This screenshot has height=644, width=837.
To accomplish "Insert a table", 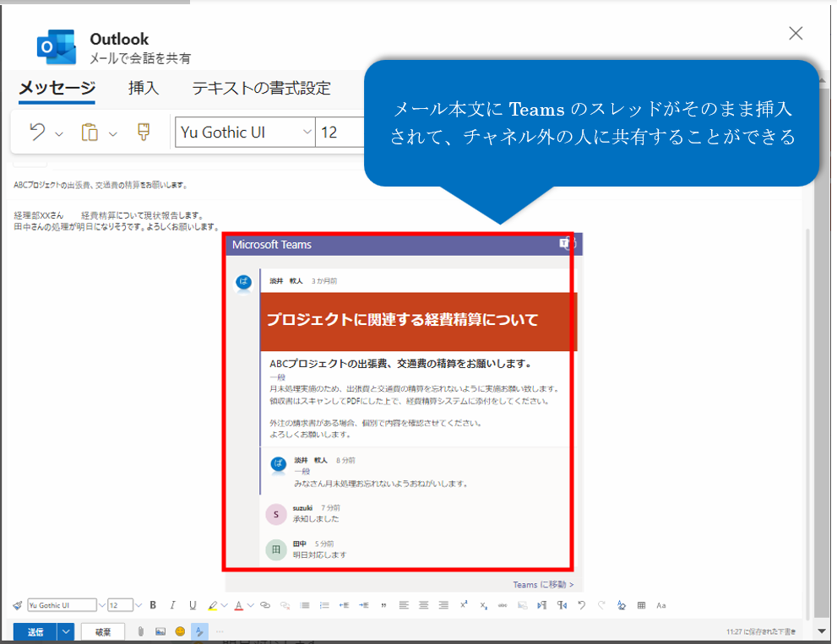I will (x=642, y=605).
